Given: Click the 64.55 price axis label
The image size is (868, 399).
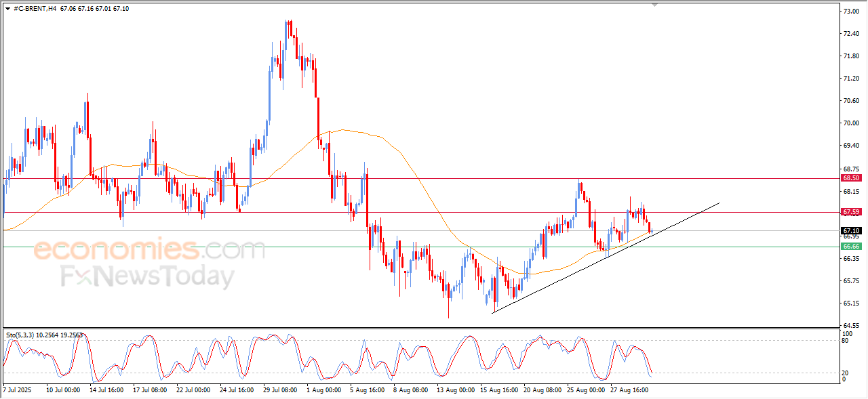Looking at the screenshot, I should [851, 326].
